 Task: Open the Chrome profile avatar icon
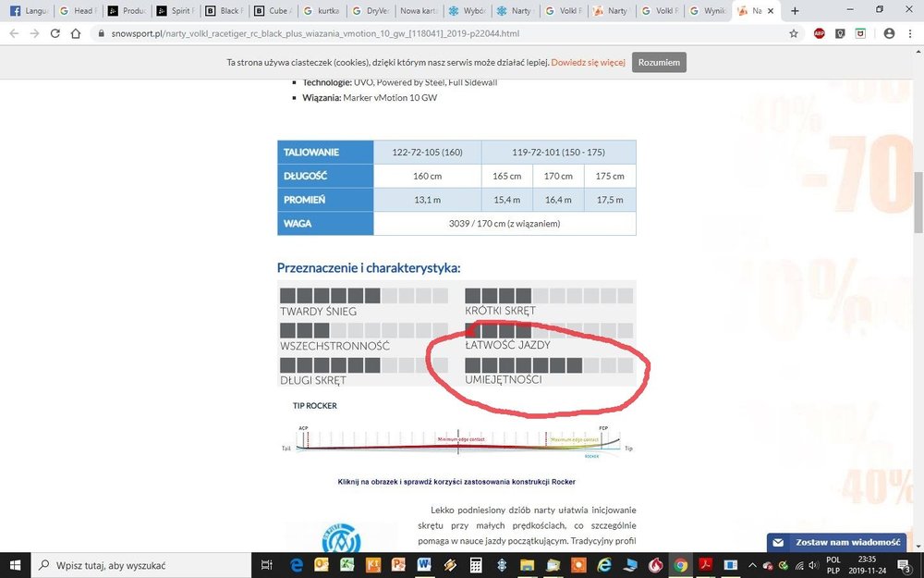pyautogui.click(x=889, y=33)
